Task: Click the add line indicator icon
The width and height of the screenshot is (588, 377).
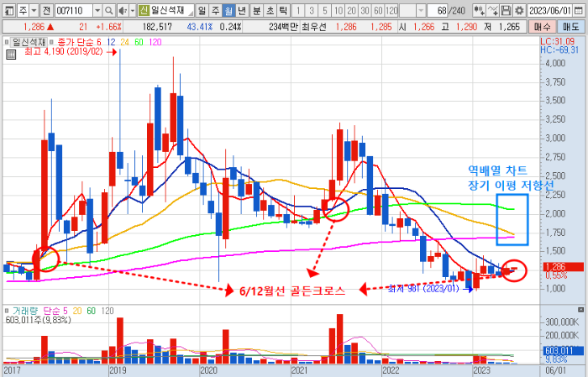Action: tap(493, 10)
